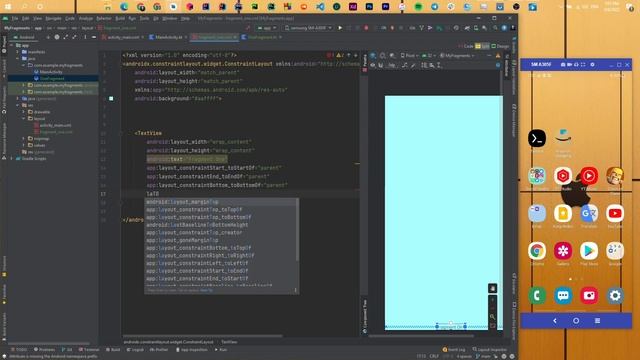
Task: Open the Pixel device dropdown in the preview toolbar
Action: 408,56
